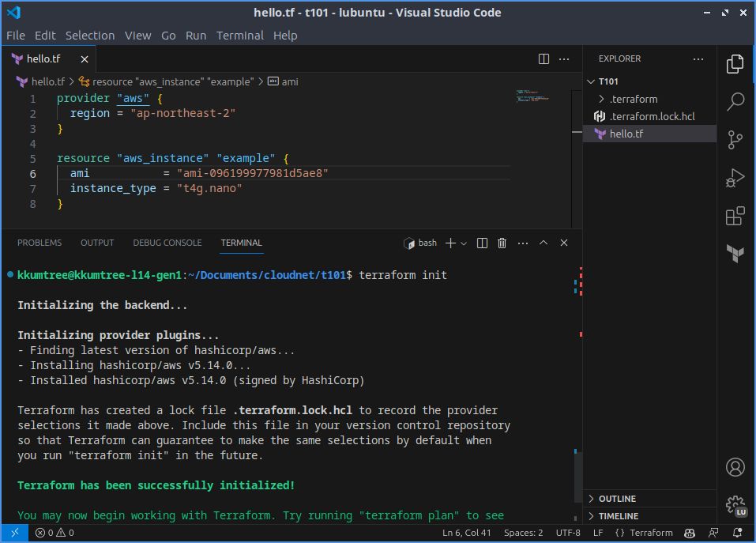Add a new terminal with plus icon
The image size is (756, 543).
[449, 243]
